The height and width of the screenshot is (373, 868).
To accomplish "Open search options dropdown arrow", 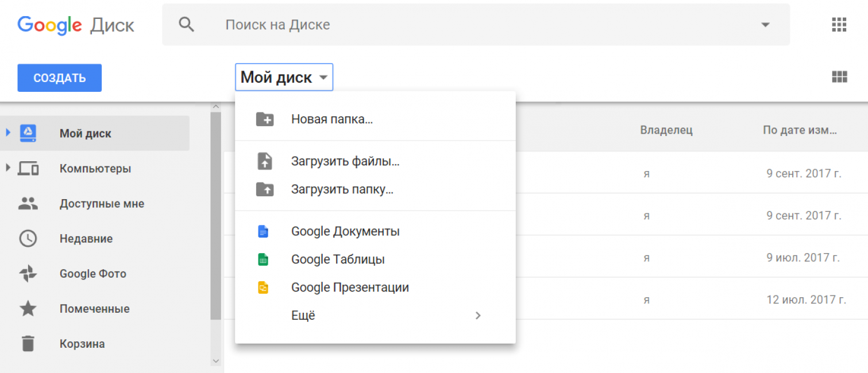I will click(765, 25).
